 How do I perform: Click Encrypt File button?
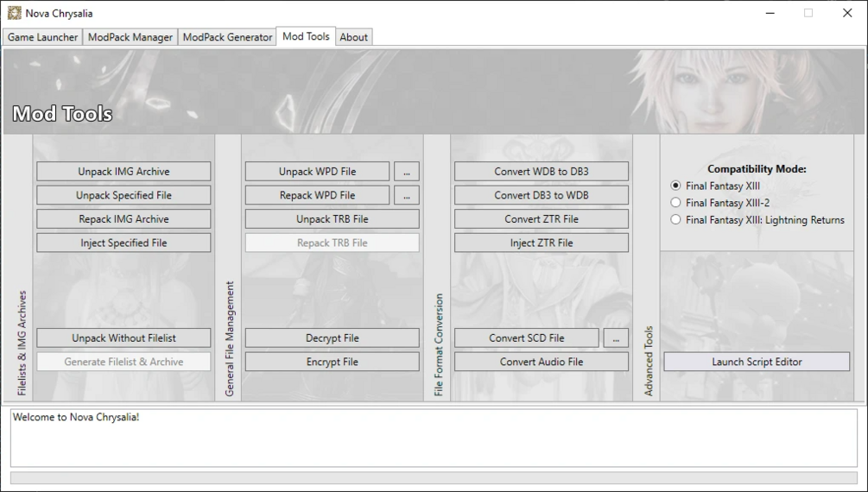[333, 362]
